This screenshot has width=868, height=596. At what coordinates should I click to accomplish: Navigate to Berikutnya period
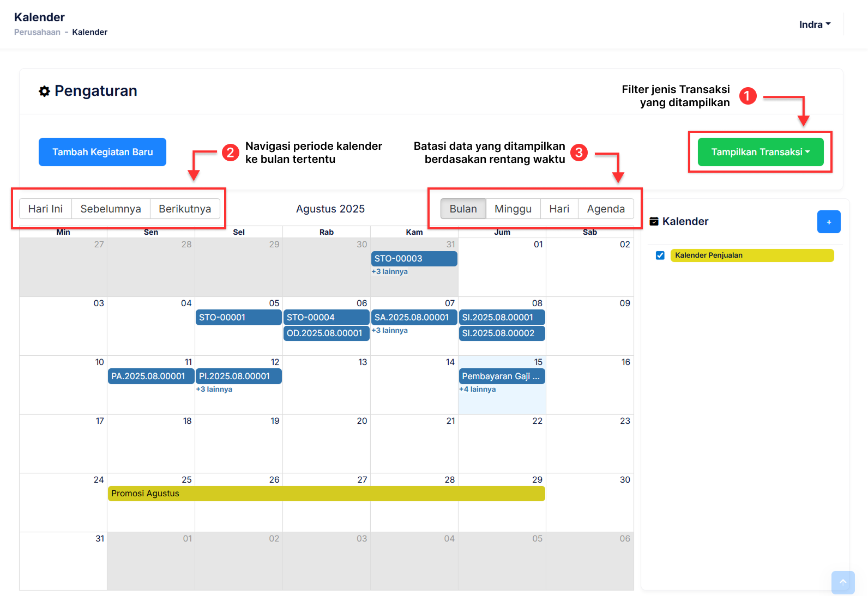coord(185,209)
